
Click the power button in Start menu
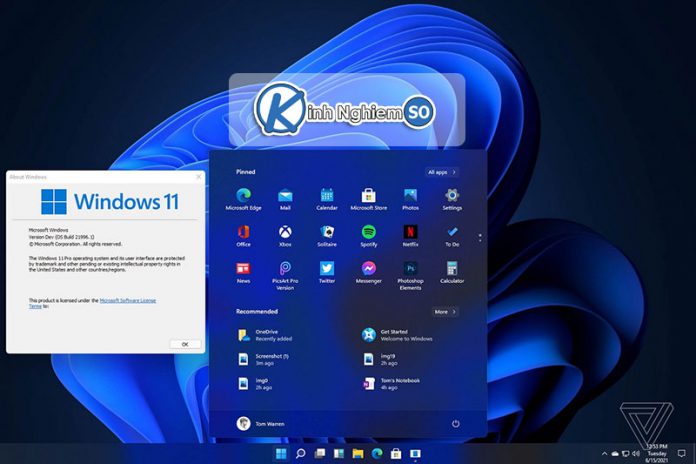[x=455, y=424]
